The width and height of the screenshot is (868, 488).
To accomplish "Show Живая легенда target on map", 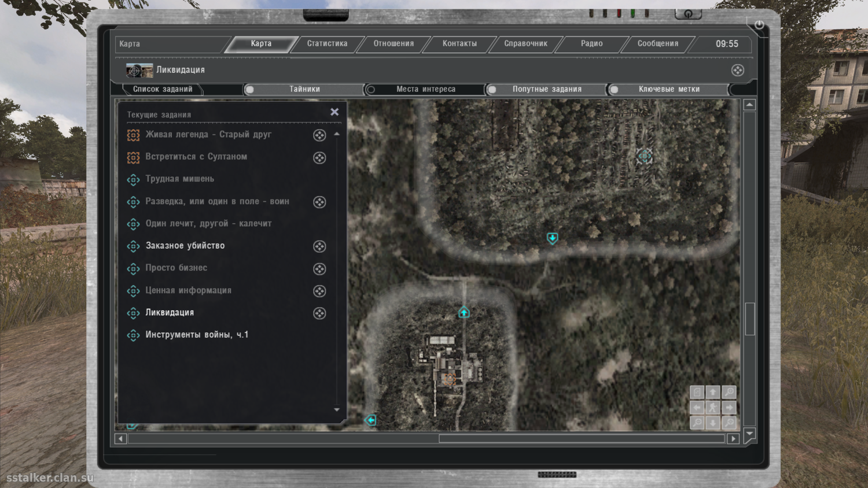I will (x=319, y=135).
